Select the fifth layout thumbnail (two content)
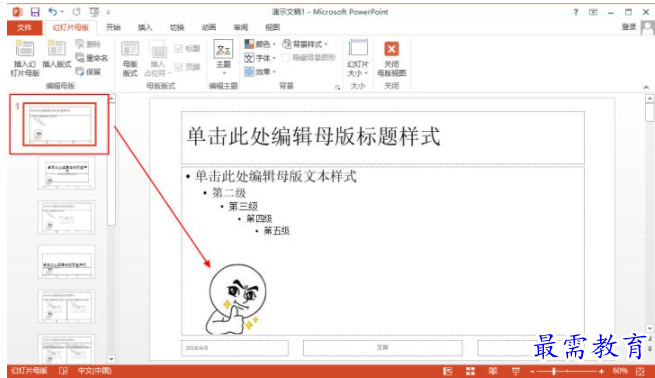This screenshot has width=655, height=378. (x=66, y=306)
